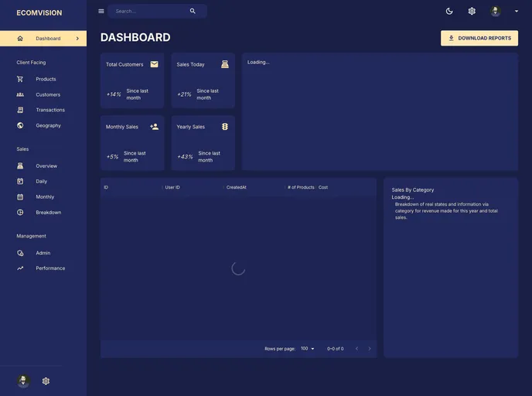Click the Total Customers email icon

coord(155,64)
